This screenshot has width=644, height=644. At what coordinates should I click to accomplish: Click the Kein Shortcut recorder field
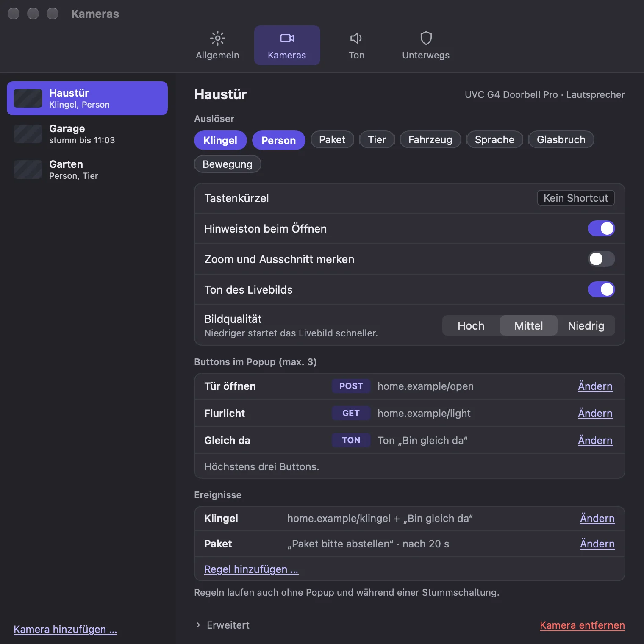pyautogui.click(x=576, y=198)
